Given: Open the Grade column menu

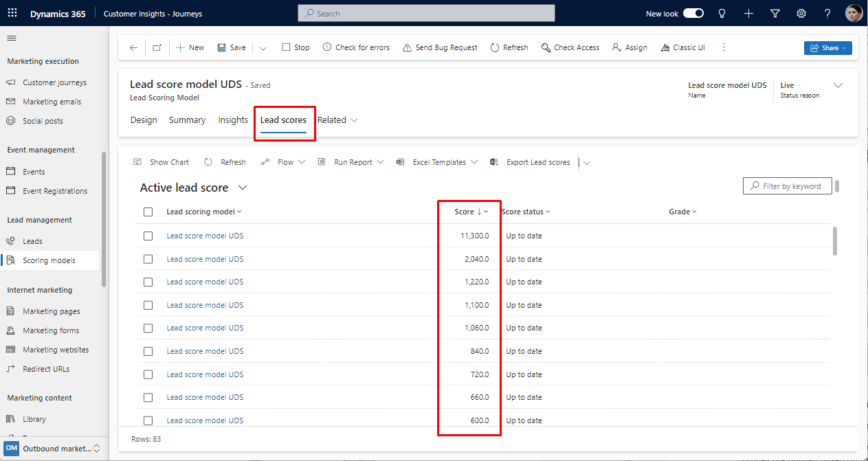Looking at the screenshot, I should tap(682, 212).
